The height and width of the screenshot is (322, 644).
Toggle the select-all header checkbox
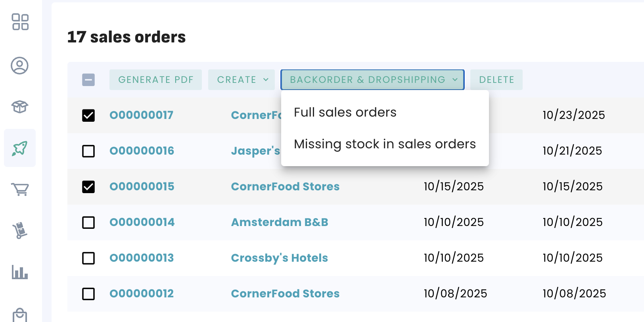(88, 80)
